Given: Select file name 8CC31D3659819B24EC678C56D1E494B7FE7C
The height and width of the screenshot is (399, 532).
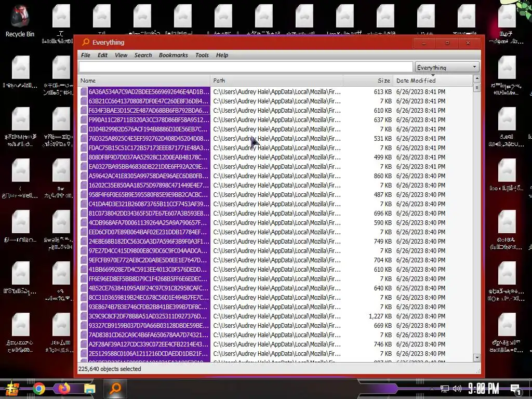Looking at the screenshot, I should [x=149, y=298].
